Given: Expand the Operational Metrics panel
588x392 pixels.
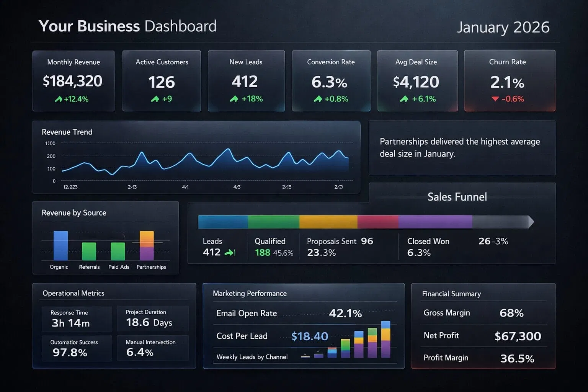Looking at the screenshot, I should pyautogui.click(x=115, y=325).
